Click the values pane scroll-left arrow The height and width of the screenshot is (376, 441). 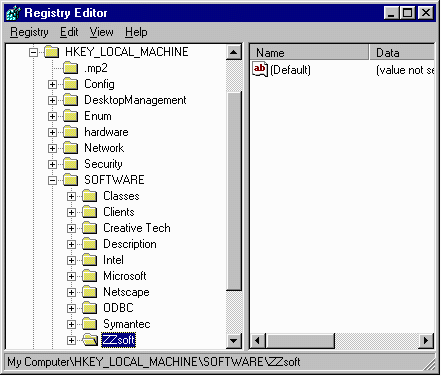click(x=258, y=341)
